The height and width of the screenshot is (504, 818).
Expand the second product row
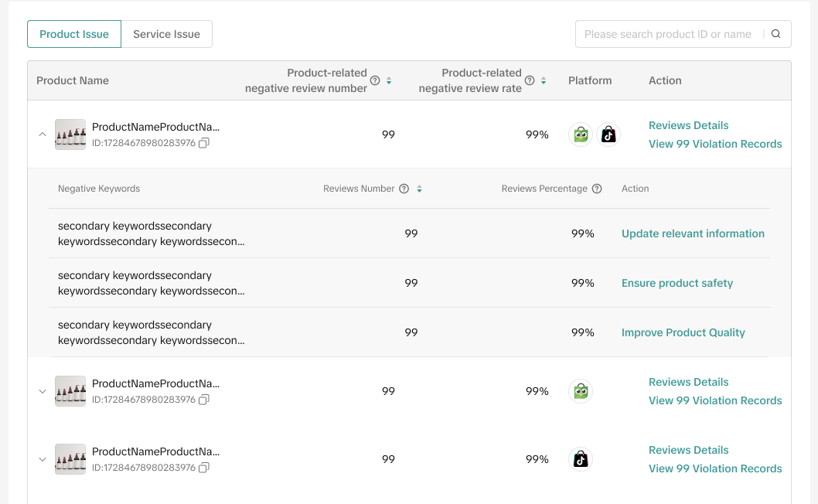(x=43, y=391)
